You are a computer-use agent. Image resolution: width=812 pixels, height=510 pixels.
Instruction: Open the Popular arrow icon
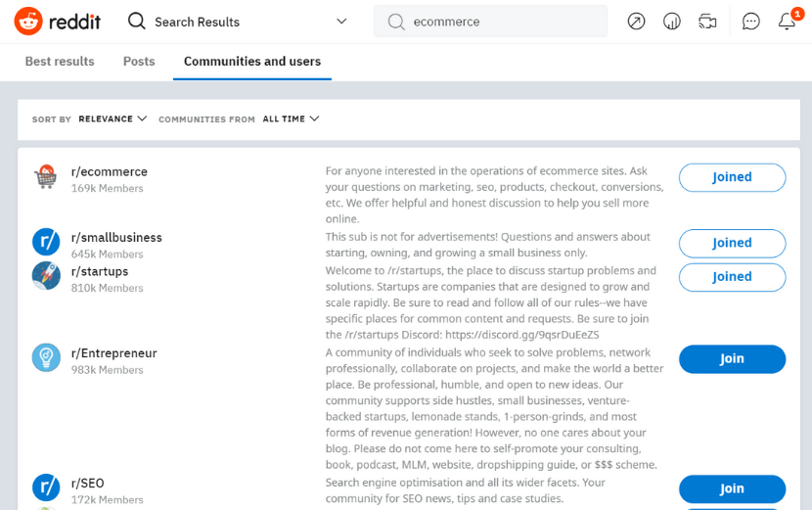[636, 22]
